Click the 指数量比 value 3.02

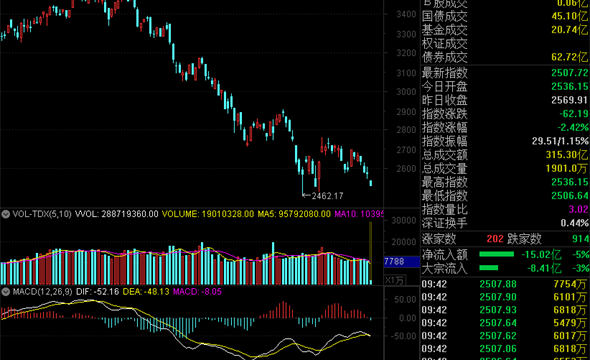(578, 210)
